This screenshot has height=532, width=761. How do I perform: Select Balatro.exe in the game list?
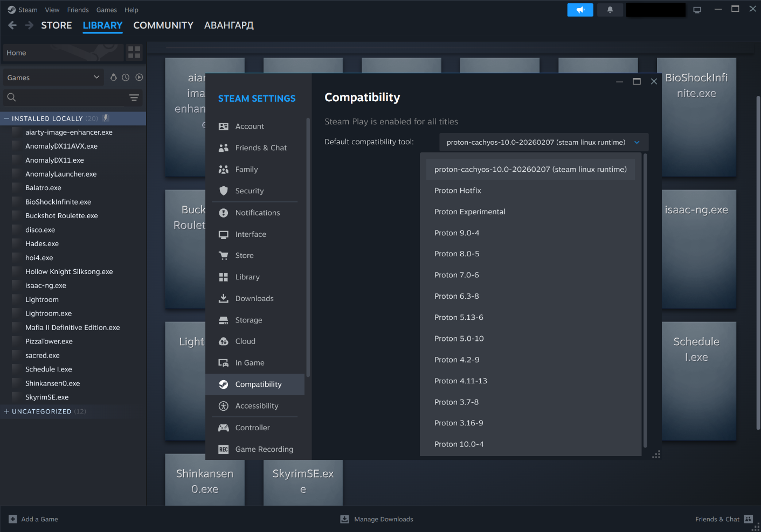pyautogui.click(x=43, y=188)
